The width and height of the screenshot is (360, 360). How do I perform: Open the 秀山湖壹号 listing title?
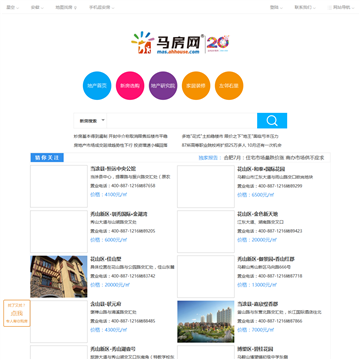(113, 349)
